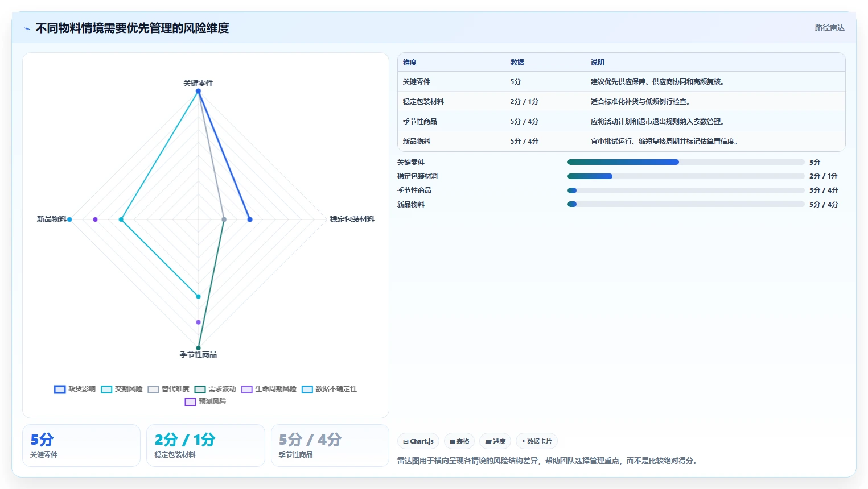
Task: Click the 关键零件 radar axis label
Action: point(198,83)
